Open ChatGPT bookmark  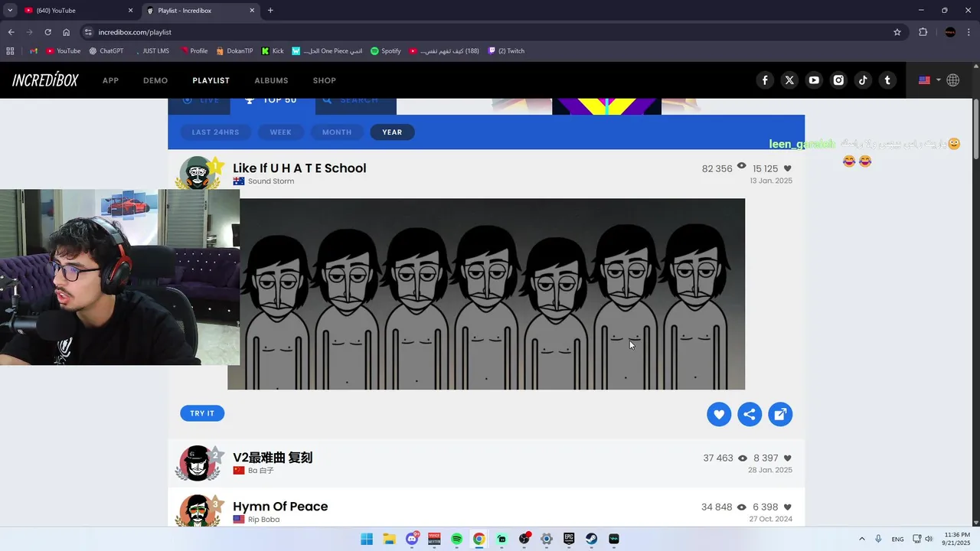click(106, 51)
